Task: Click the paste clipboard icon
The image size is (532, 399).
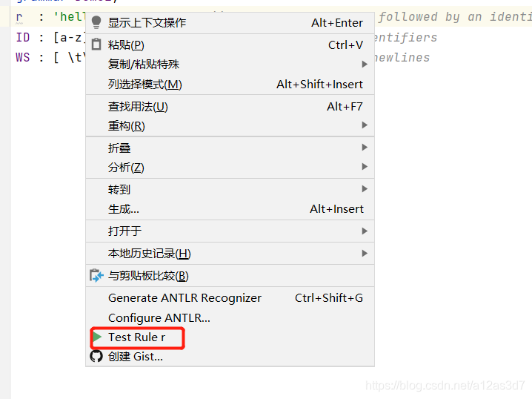Action: click(x=96, y=44)
